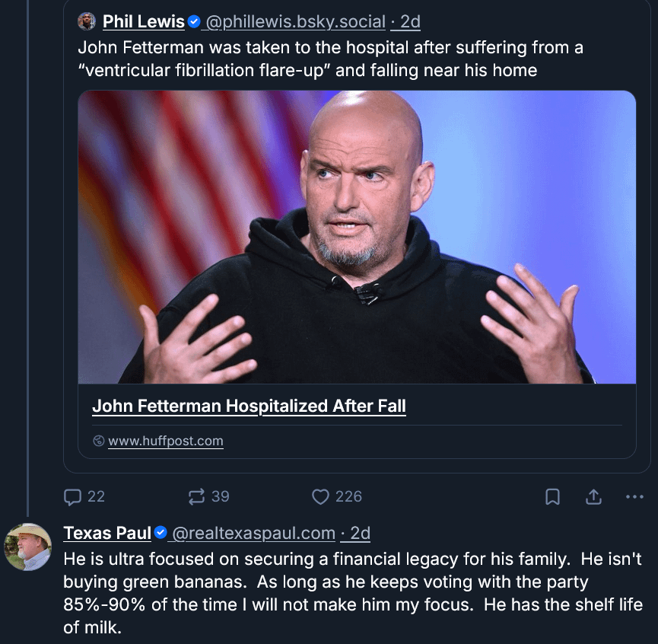Image resolution: width=658 pixels, height=644 pixels.
Task: Click the share upload icon
Action: (593, 496)
